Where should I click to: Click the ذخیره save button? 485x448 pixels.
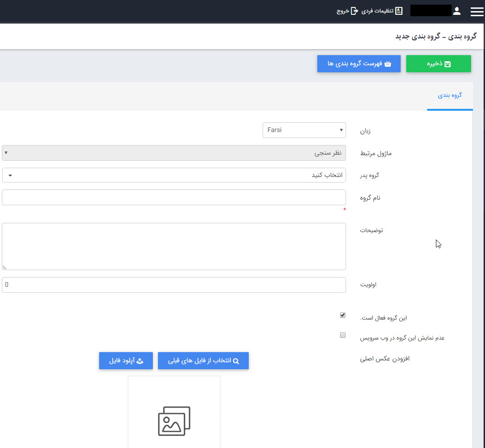coord(438,64)
